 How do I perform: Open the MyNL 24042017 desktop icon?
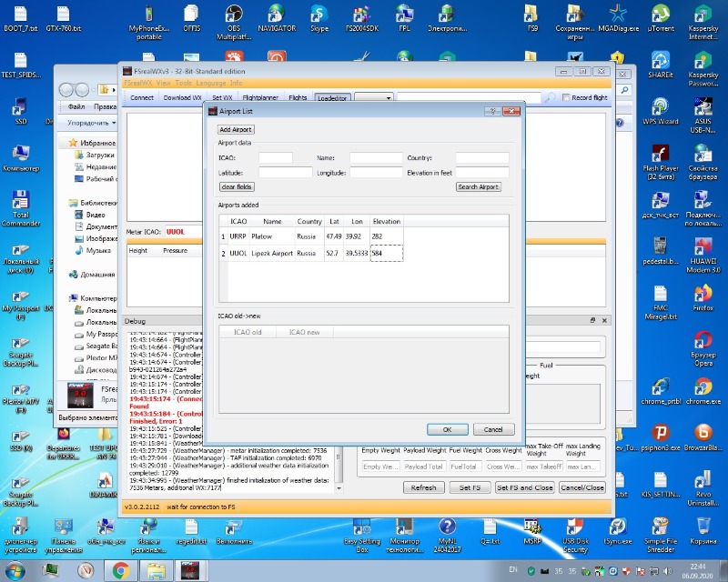(447, 536)
